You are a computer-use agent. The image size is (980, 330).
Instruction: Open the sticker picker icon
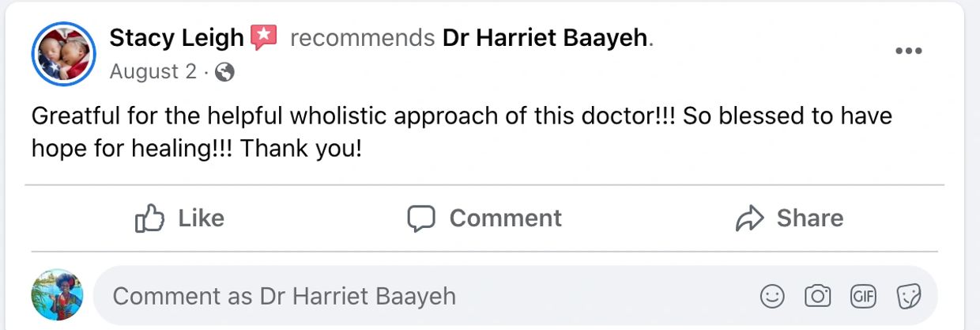coord(909,297)
